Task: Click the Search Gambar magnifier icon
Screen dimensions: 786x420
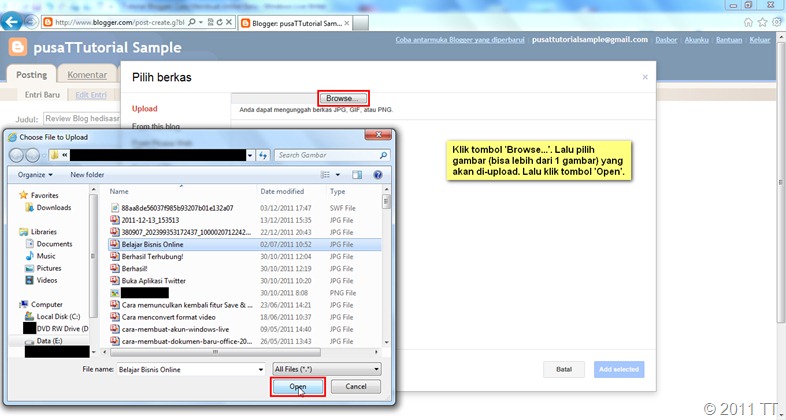Action: click(383, 155)
